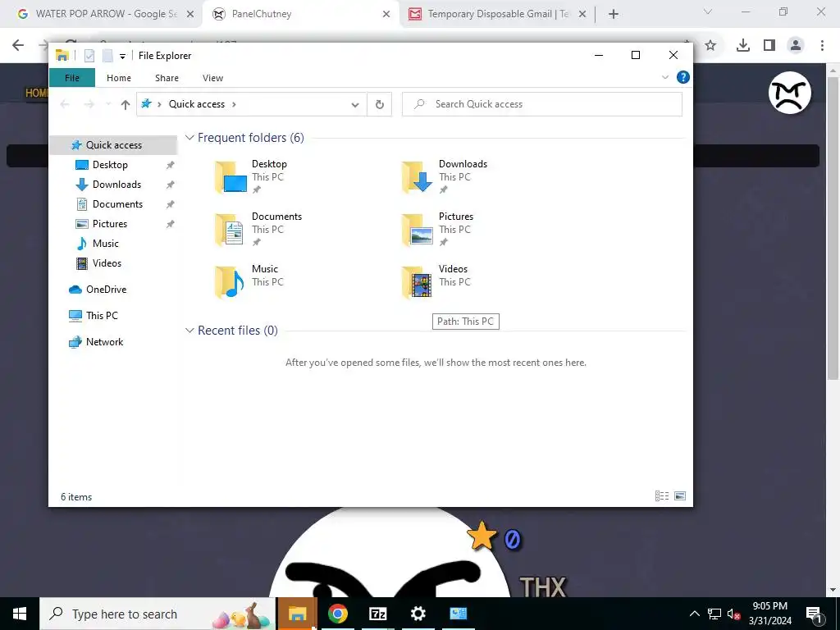Viewport: 840px width, 630px height.
Task: Open File Explorer help
Action: 683,77
